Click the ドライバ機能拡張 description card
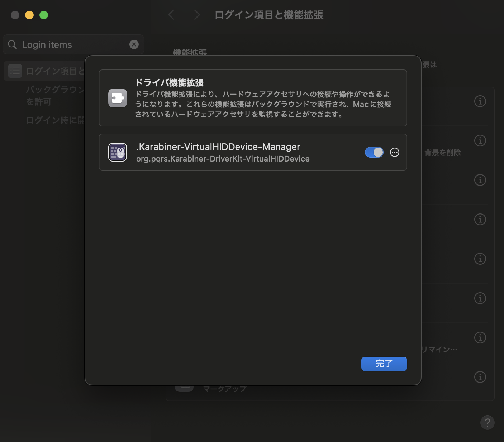The height and width of the screenshot is (442, 504). (253, 98)
